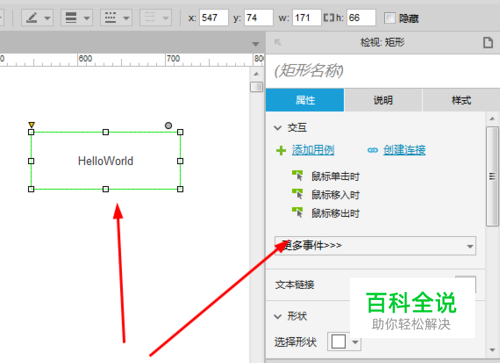Collapse the 形状 section
Image resolution: width=500 pixels, height=363 pixels.
coord(278,316)
